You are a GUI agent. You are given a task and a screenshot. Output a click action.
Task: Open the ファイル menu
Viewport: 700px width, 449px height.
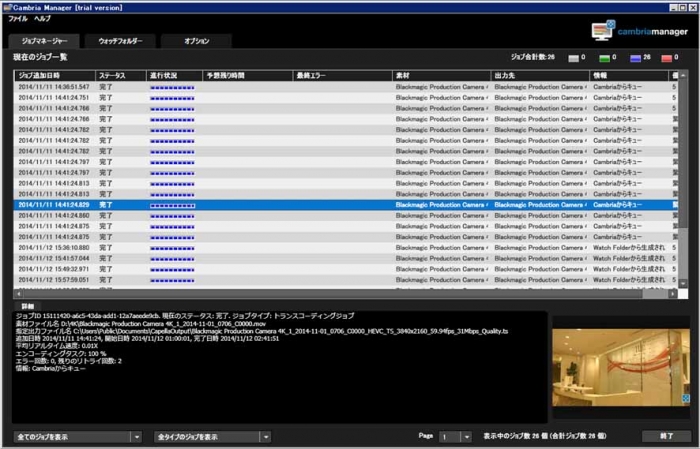click(17, 19)
